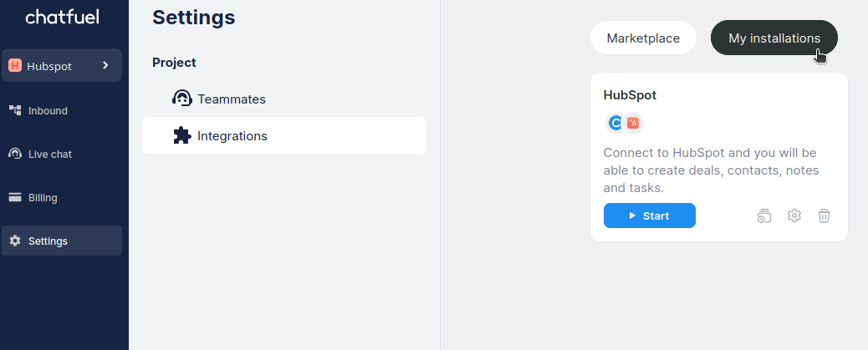This screenshot has height=350, width=868.
Task: Click the orange HubSpot logo on the card
Action: tap(634, 124)
